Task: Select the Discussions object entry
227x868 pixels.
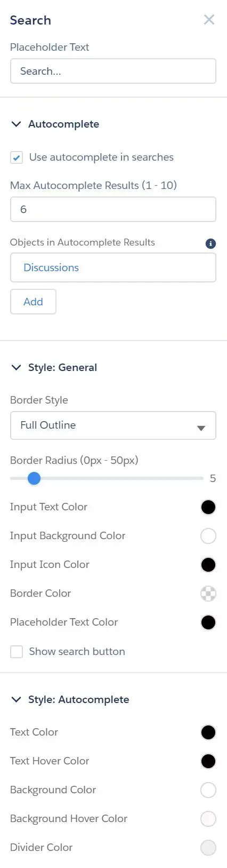Action: [x=51, y=268]
